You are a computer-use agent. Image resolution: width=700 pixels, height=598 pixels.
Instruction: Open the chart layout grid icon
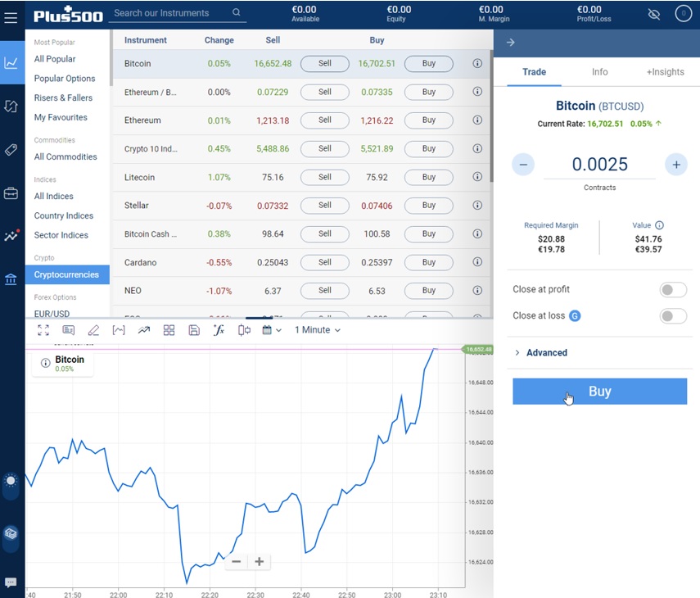169,330
